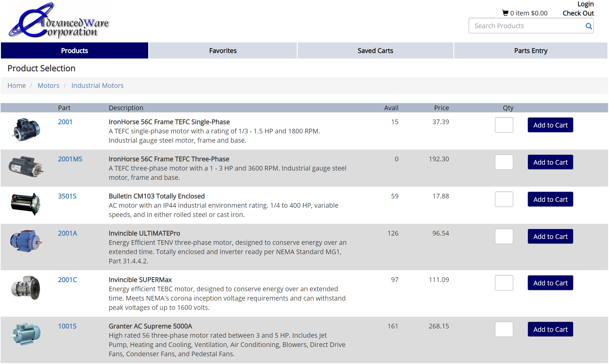This screenshot has height=364, width=609.
Task: Click the price 111.09
Action: point(439,280)
